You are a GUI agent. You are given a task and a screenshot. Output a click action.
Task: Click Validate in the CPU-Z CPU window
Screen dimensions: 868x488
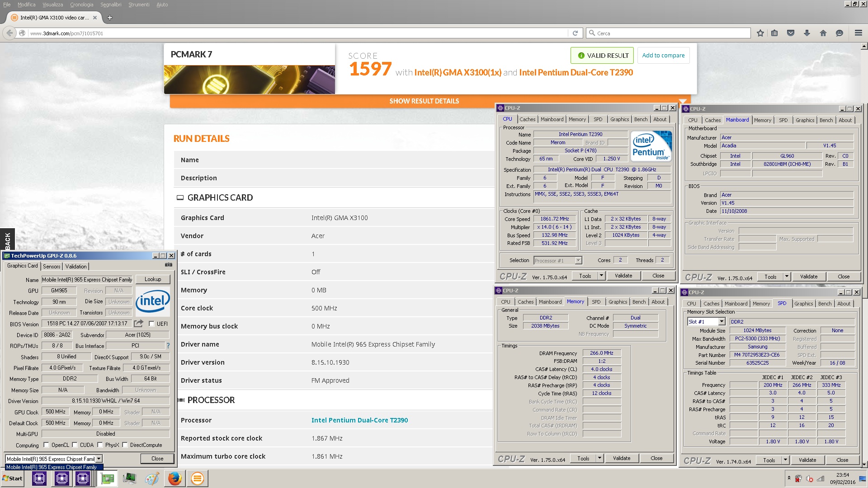(x=623, y=276)
